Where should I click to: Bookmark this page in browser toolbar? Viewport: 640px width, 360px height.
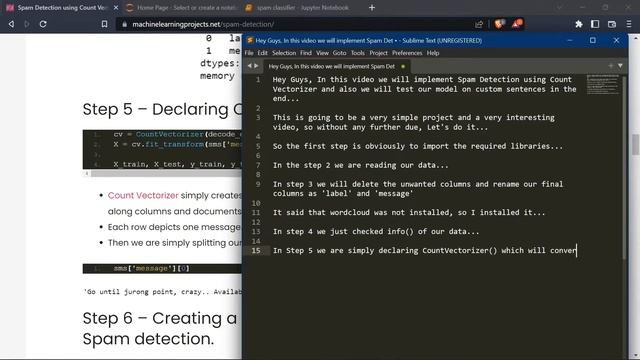coord(104,24)
